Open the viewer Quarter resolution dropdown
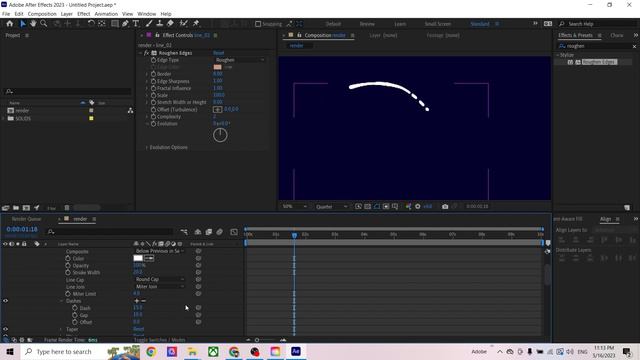 click(331, 207)
